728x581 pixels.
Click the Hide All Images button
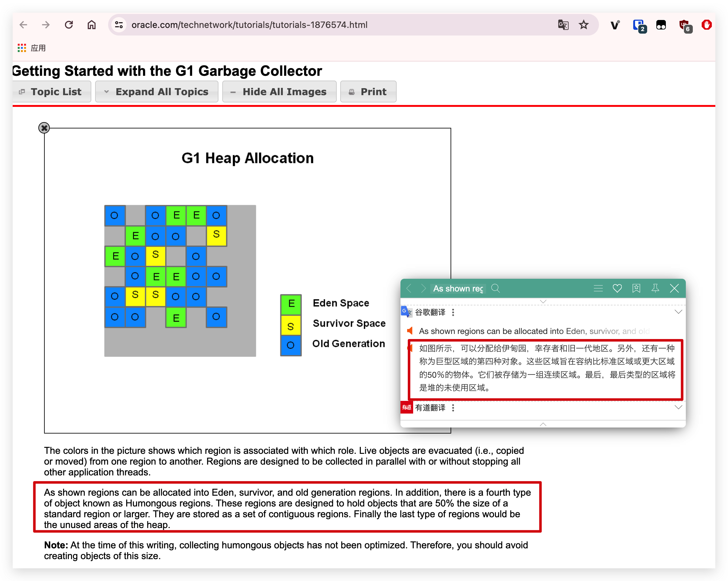point(279,92)
